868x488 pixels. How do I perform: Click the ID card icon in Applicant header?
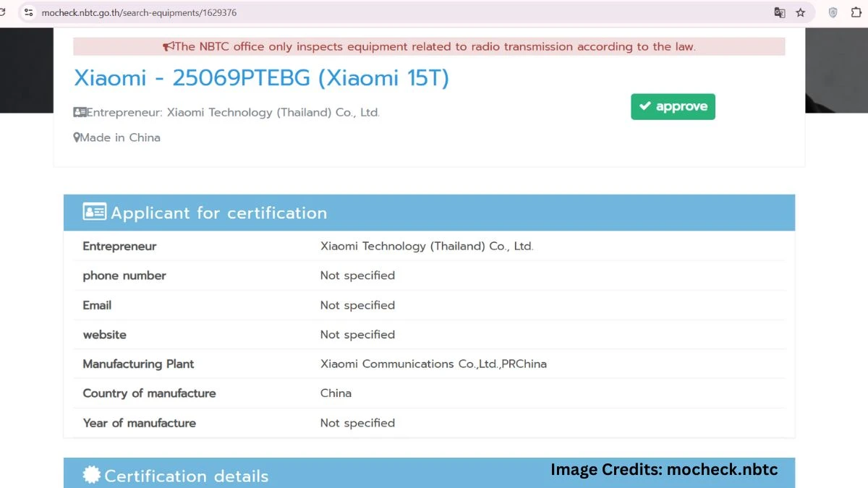95,212
